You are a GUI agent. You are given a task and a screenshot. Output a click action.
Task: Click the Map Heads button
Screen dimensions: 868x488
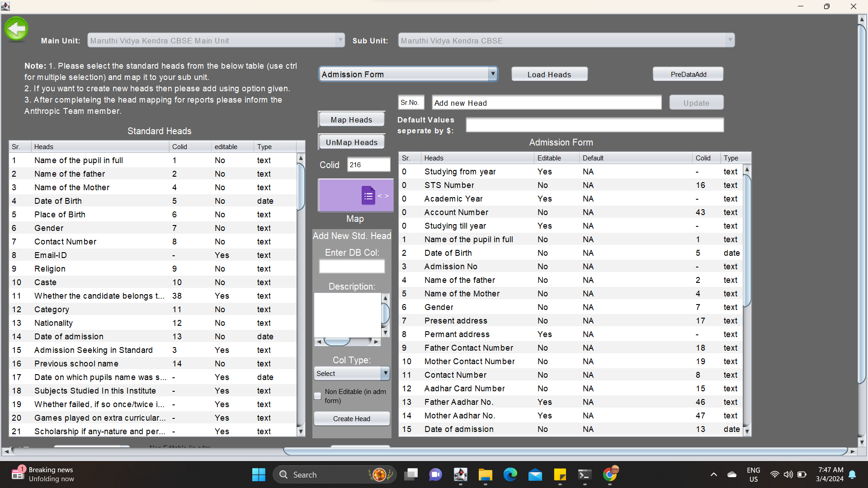click(x=351, y=120)
